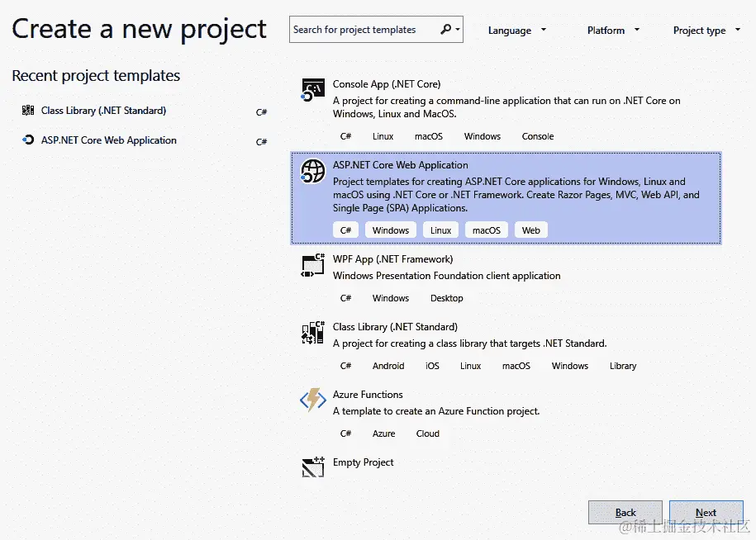Click the C# tag under Console App
The height and width of the screenshot is (540, 756).
pos(345,136)
